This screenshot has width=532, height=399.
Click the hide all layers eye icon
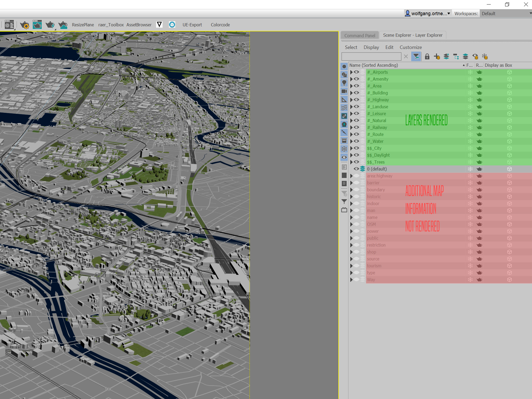[475, 56]
